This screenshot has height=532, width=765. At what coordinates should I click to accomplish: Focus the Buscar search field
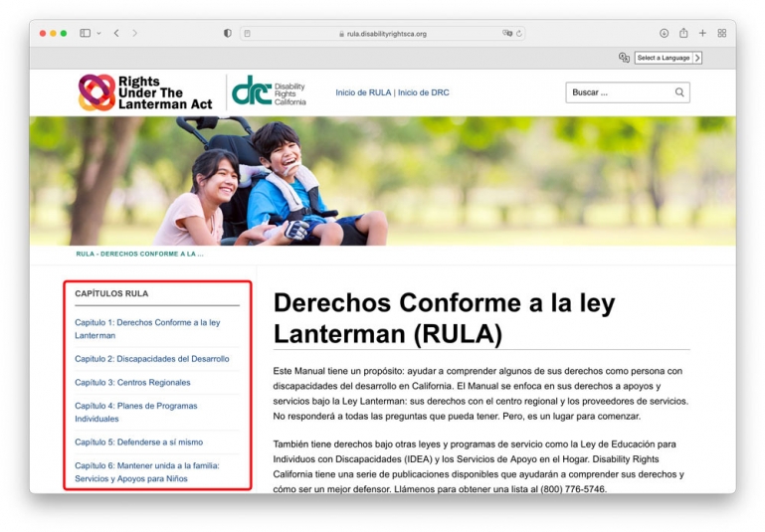[628, 92]
